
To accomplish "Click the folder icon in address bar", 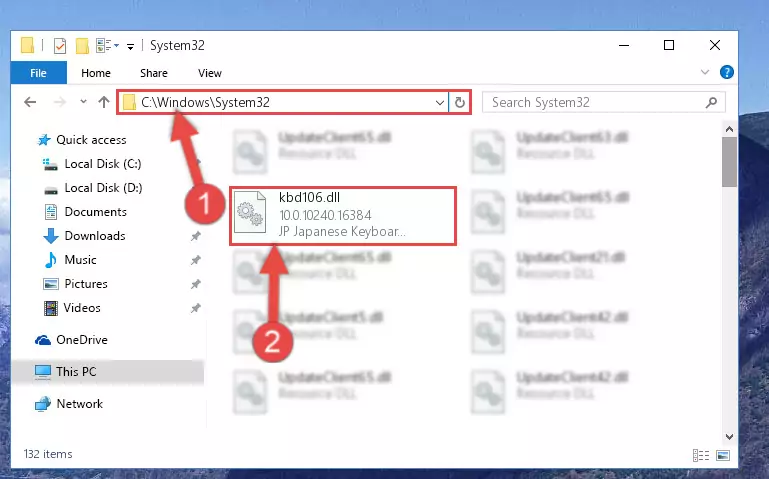I will coord(129,102).
